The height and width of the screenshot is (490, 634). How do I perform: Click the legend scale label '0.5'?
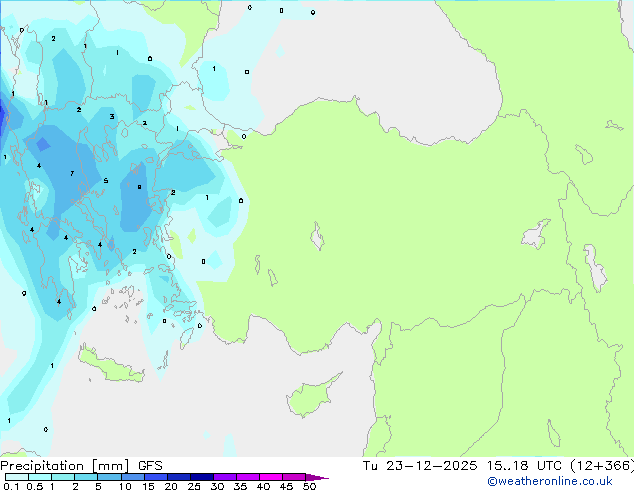(x=35, y=486)
